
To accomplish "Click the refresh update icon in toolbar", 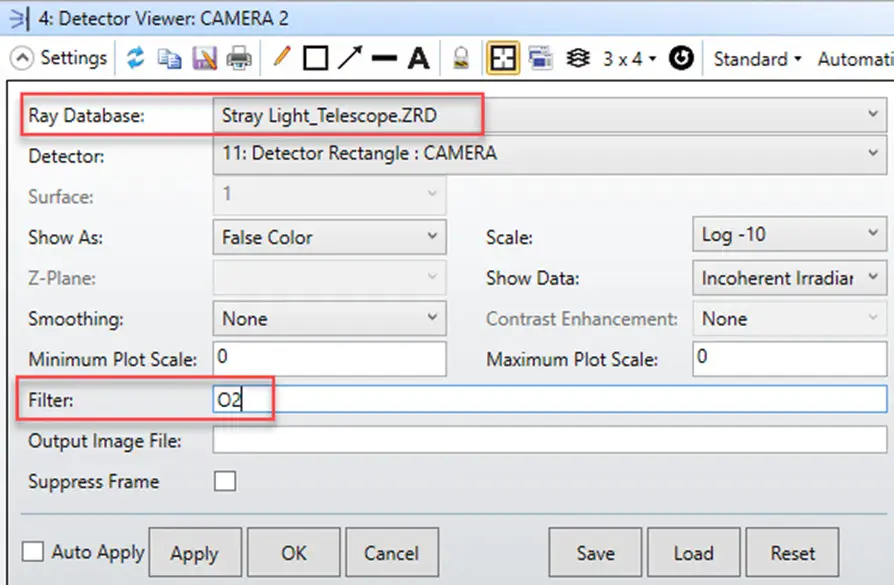I will (135, 58).
